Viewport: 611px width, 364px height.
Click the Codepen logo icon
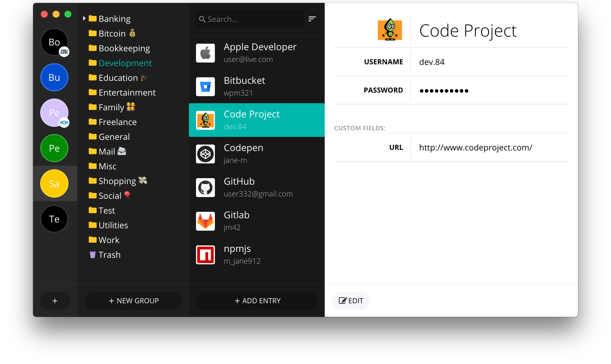tap(205, 154)
